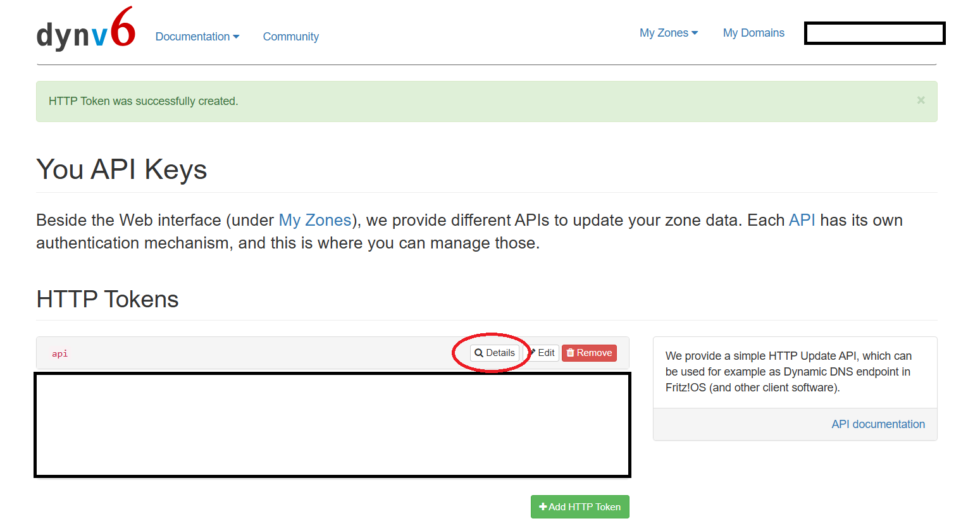
Task: Follow the API link in the description paragraph
Action: point(802,220)
